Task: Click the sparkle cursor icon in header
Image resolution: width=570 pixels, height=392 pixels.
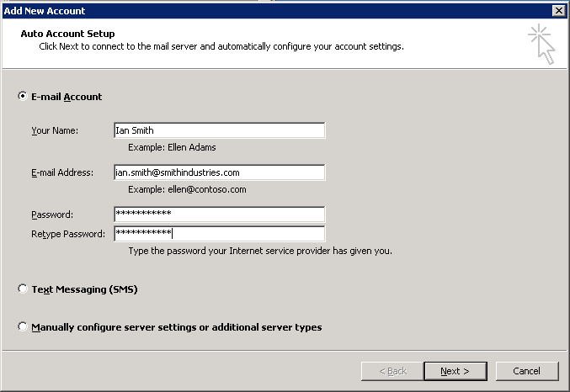Action: [x=541, y=44]
